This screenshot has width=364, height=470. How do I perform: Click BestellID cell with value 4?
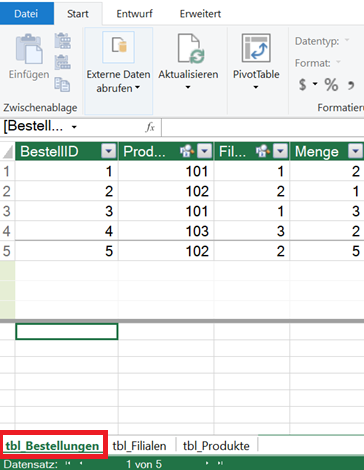pyautogui.click(x=67, y=231)
